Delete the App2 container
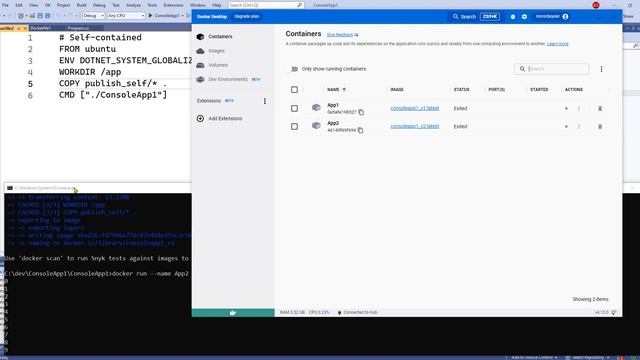Viewport: 640px width, 360px height. [600, 127]
